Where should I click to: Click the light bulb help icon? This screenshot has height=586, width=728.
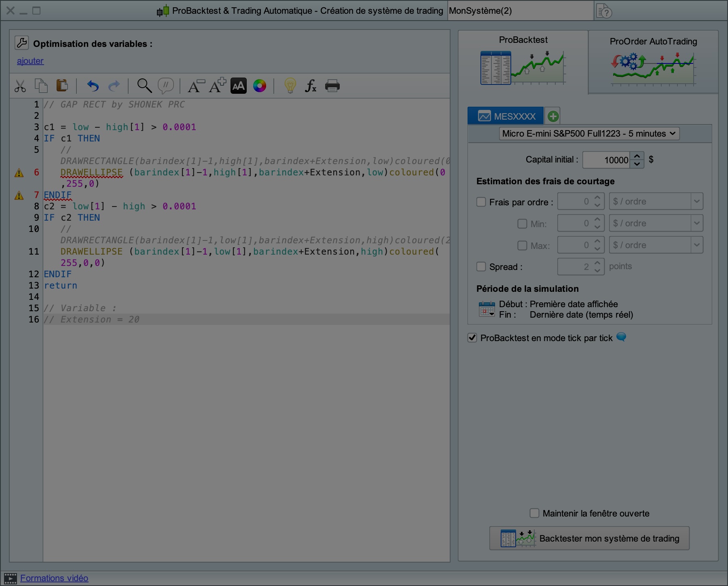pyautogui.click(x=290, y=86)
